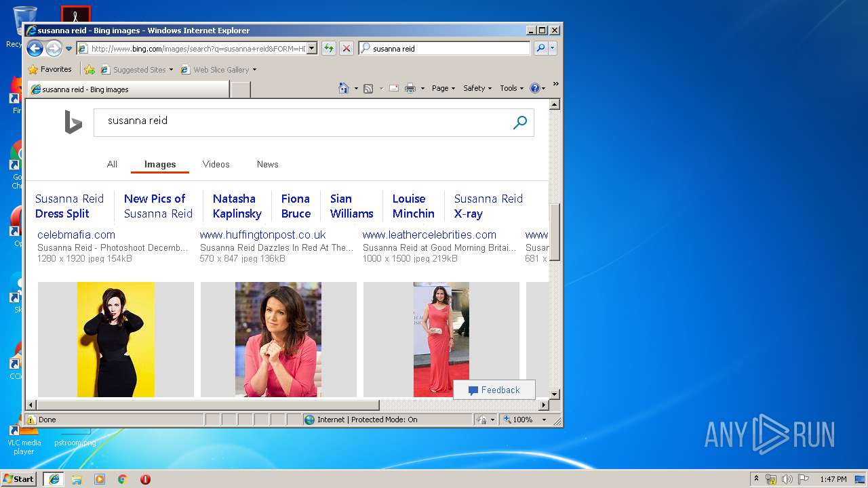The height and width of the screenshot is (488, 868).
Task: Open the Sian Williams related search
Action: 351,206
